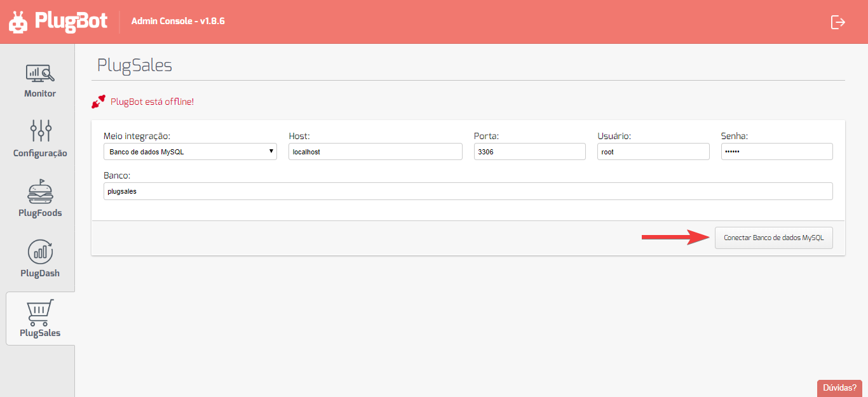Click the Configuração sidebar label
The height and width of the screenshot is (397, 868).
tap(40, 153)
